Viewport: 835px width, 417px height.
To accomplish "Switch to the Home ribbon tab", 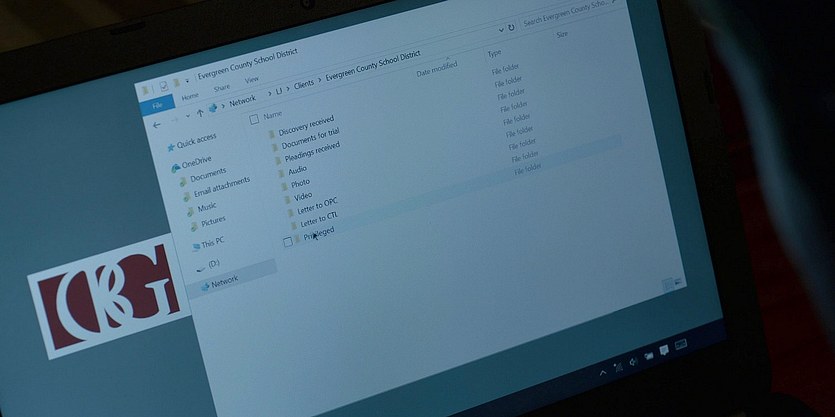I will [190, 96].
